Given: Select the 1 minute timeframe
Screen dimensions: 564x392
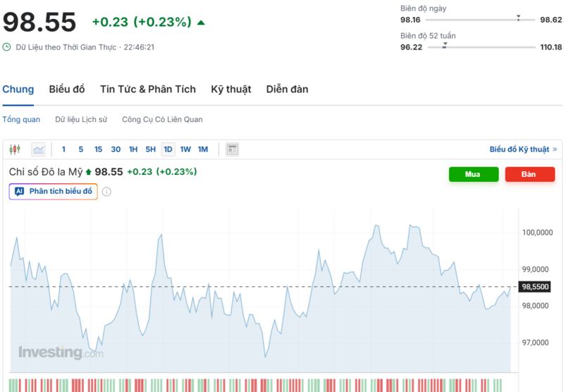Looking at the screenshot, I should coord(63,149).
